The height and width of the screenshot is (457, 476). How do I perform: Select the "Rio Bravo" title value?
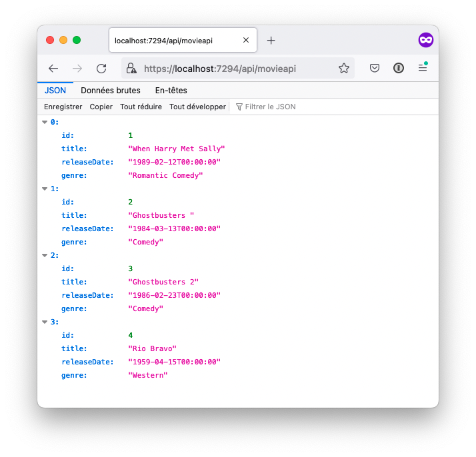point(152,348)
